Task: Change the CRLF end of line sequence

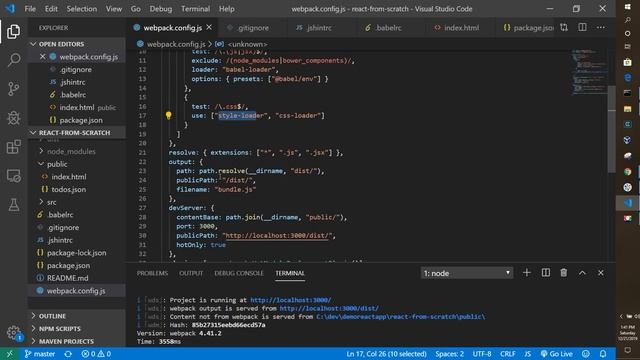Action: (x=508, y=354)
